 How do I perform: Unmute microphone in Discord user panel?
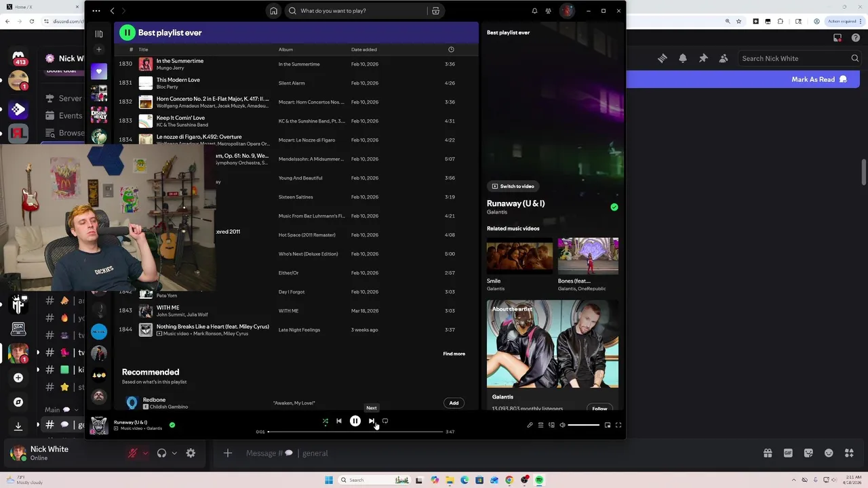133,453
